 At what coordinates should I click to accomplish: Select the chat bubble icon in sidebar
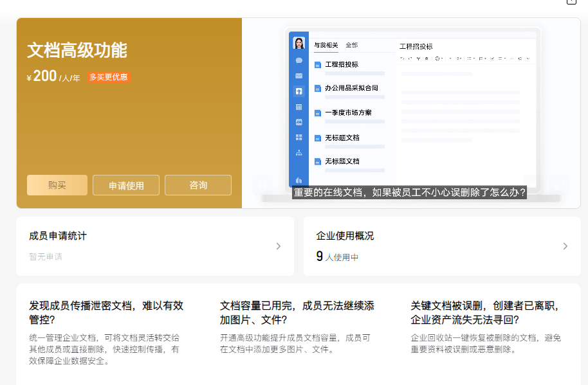[299, 60]
